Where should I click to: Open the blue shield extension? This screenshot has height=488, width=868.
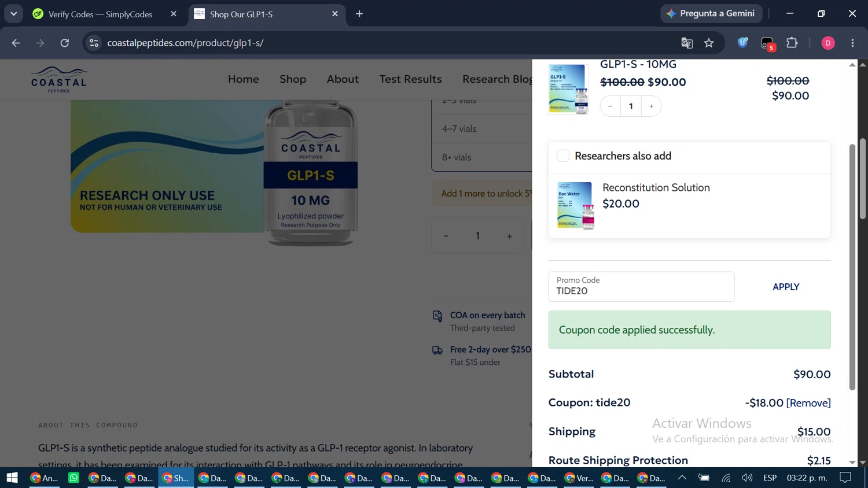tap(743, 43)
